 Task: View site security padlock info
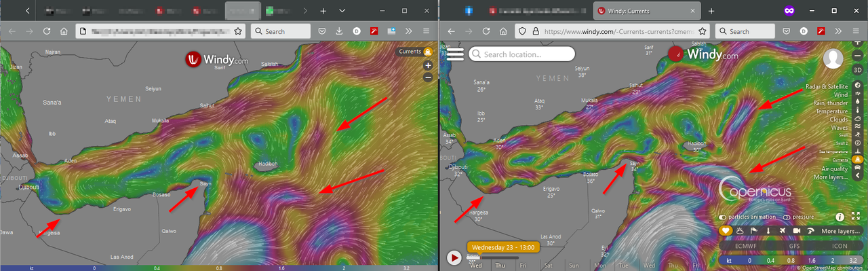coord(535,31)
